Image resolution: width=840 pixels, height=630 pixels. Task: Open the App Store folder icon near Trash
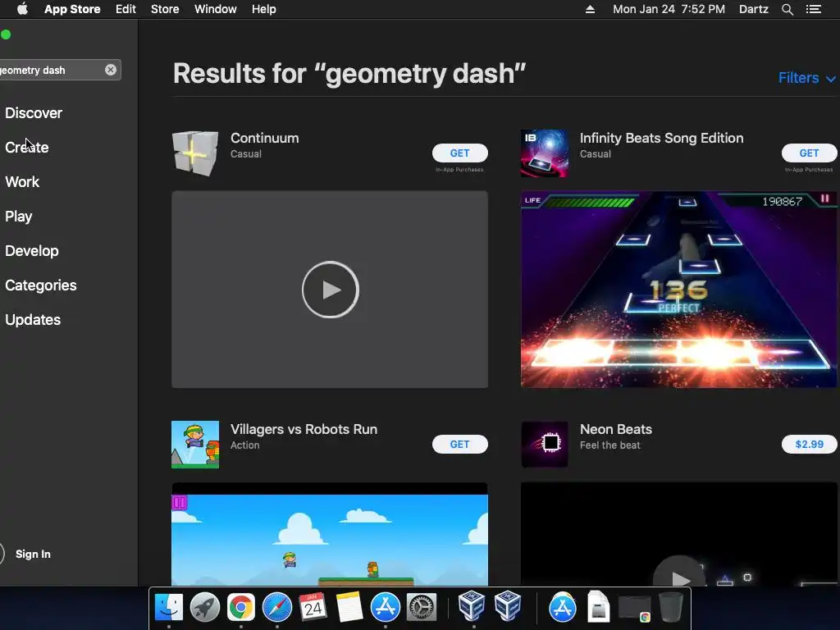point(563,607)
